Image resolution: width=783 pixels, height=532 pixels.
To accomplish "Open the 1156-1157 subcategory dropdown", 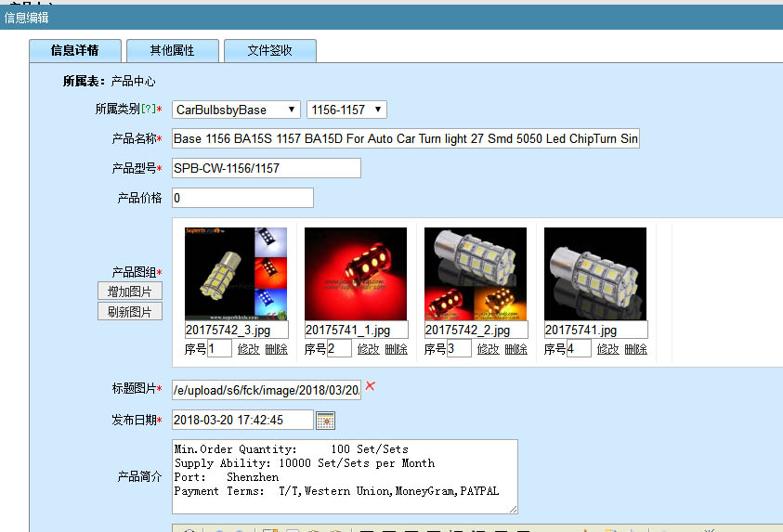I will point(346,110).
